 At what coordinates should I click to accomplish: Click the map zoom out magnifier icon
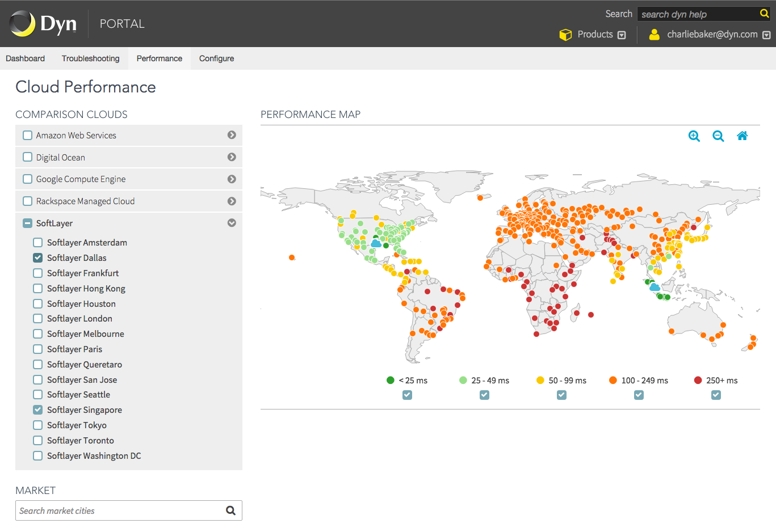718,136
